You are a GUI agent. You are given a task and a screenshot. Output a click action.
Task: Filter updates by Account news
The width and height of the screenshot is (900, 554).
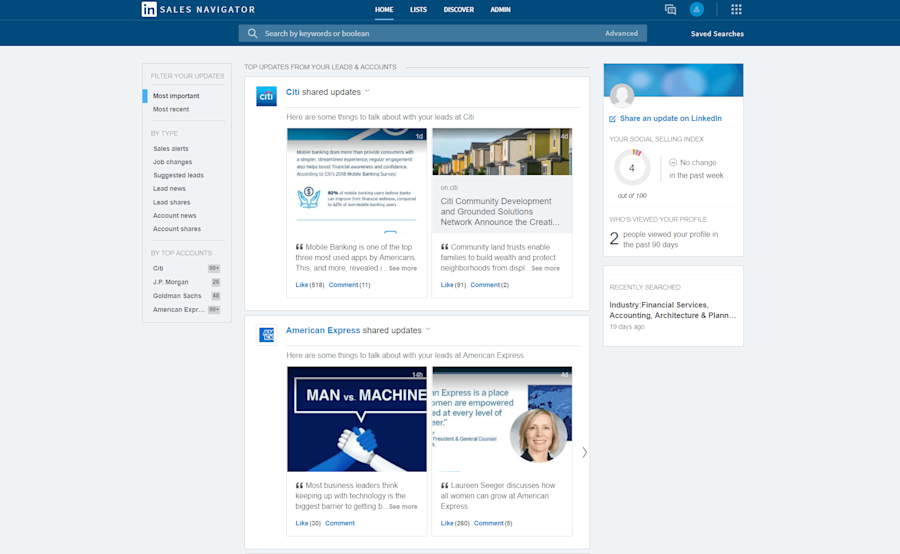(x=174, y=215)
